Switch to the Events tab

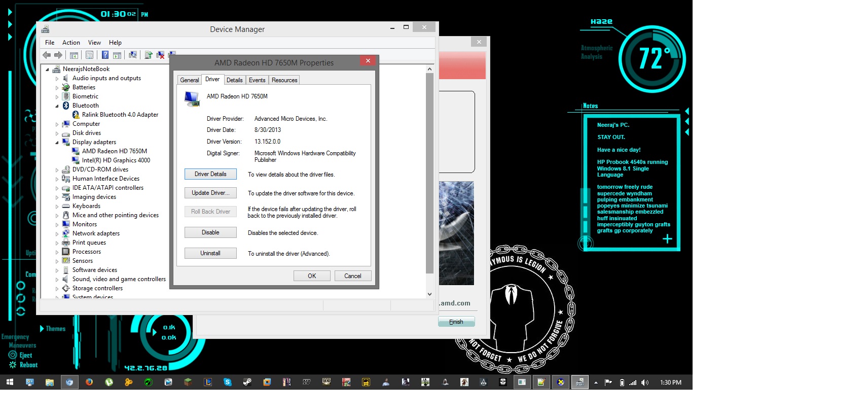click(257, 80)
